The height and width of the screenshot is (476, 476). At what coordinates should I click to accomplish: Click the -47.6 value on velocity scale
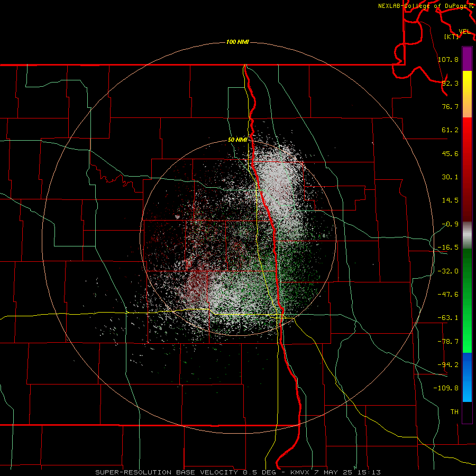click(x=448, y=295)
